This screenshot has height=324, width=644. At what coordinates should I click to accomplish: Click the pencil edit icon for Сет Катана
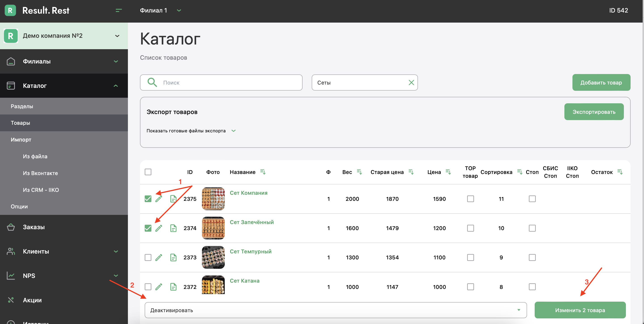pos(159,287)
